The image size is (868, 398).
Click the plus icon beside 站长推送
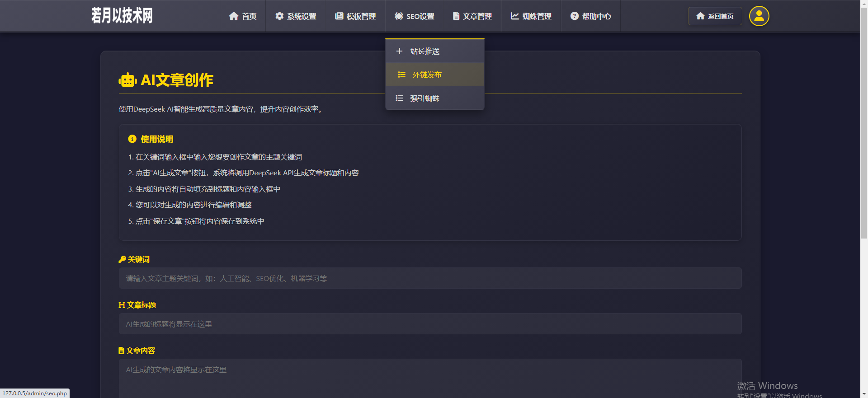click(x=399, y=52)
